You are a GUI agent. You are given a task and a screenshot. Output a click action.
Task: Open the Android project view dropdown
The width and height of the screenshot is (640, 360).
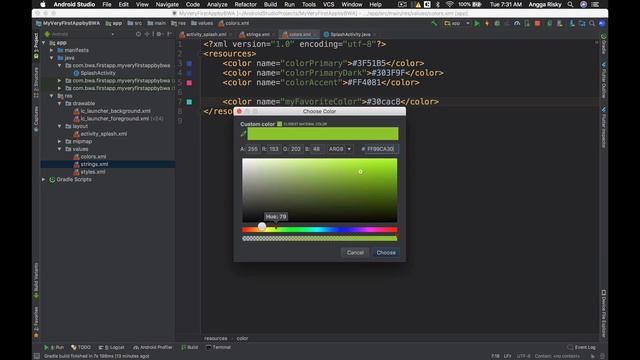(x=80, y=34)
